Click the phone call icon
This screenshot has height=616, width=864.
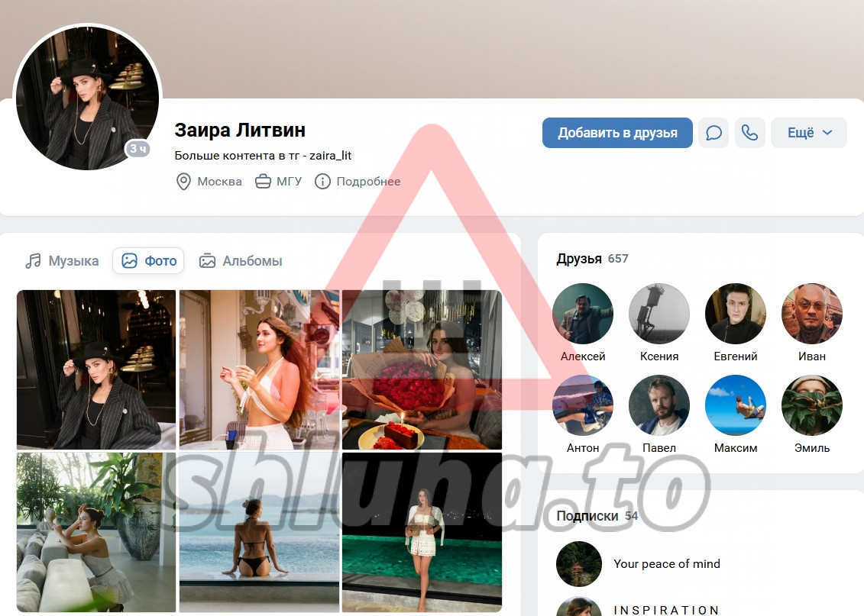tap(750, 133)
